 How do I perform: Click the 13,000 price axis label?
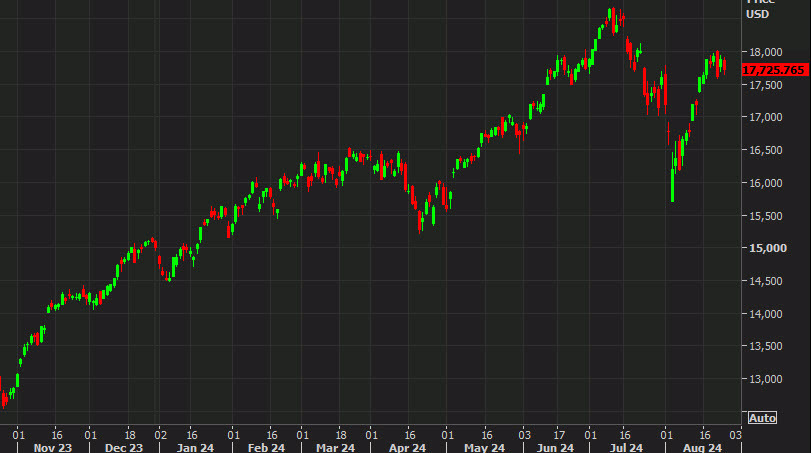click(765, 380)
